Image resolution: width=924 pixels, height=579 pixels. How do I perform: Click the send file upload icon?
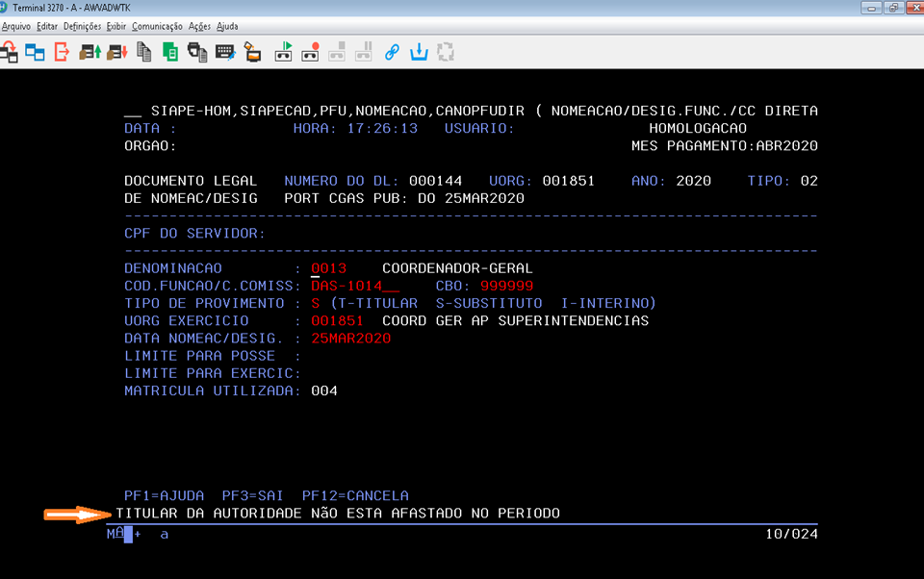[90, 52]
